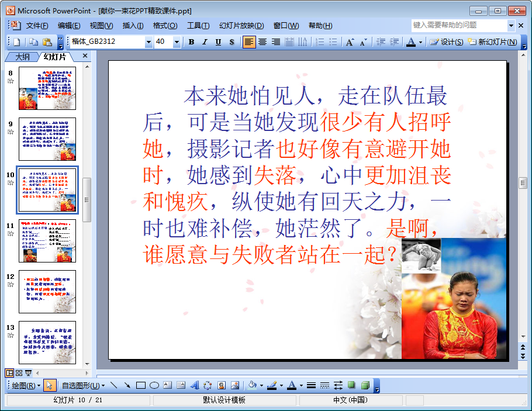Toggle numbered list formatting
The image size is (532, 411).
click(320, 42)
